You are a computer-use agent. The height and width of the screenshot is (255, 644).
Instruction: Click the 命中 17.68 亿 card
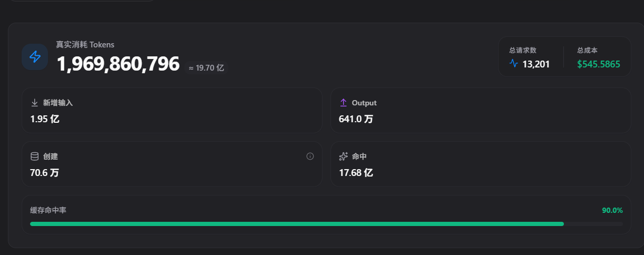(481, 164)
